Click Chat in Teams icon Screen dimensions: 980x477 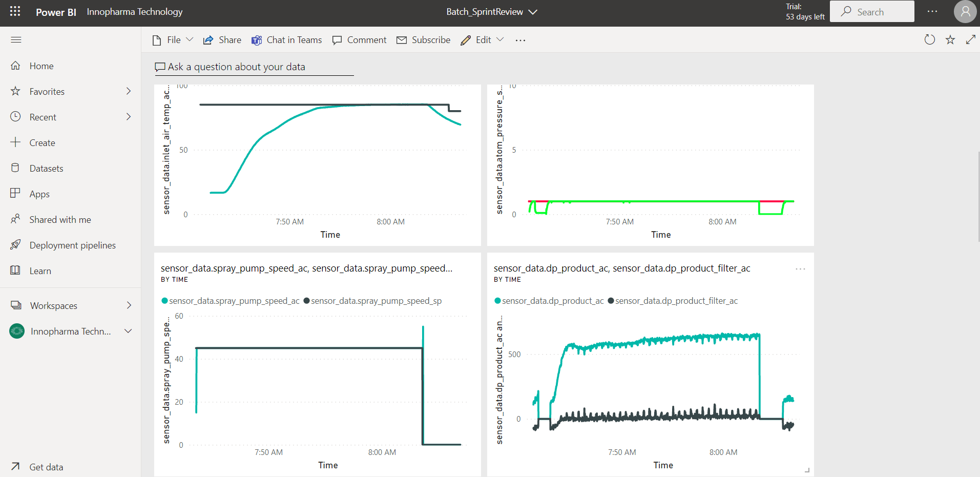point(257,40)
